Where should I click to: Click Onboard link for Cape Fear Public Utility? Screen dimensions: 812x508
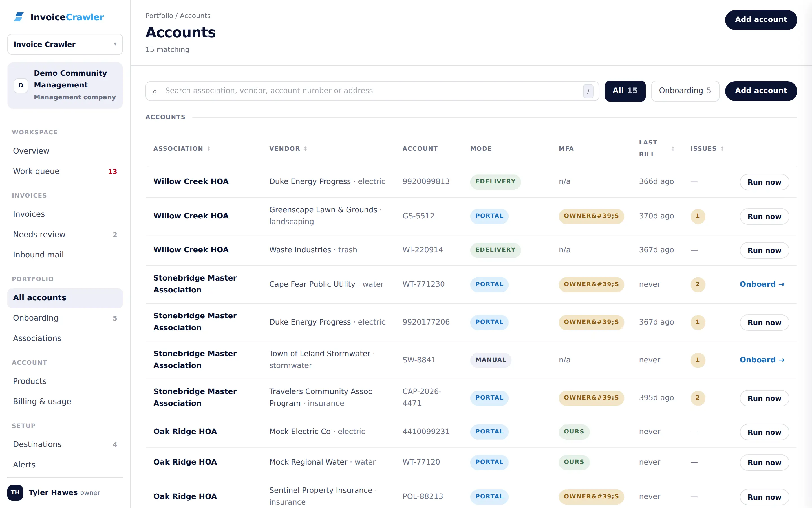(762, 284)
